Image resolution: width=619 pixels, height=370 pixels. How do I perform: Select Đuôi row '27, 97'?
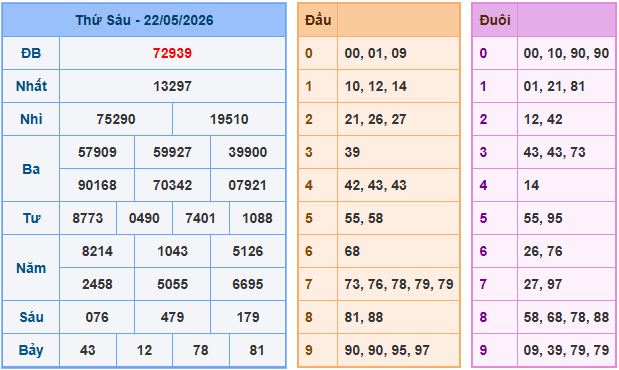click(x=543, y=284)
